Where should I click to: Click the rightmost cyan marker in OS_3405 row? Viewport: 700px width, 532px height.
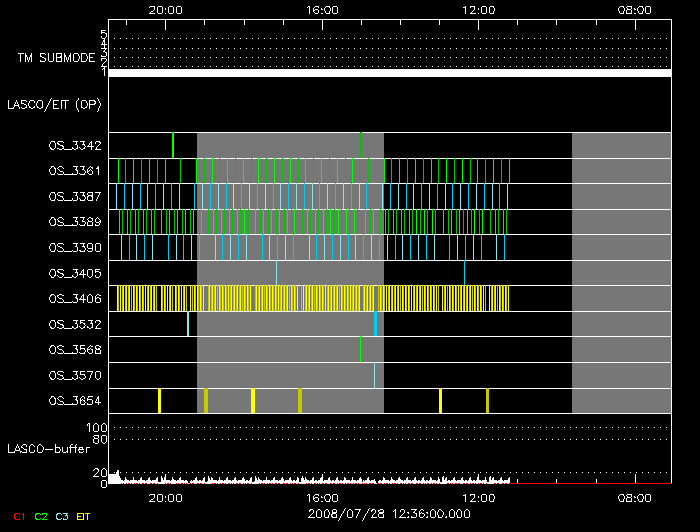[x=464, y=272]
